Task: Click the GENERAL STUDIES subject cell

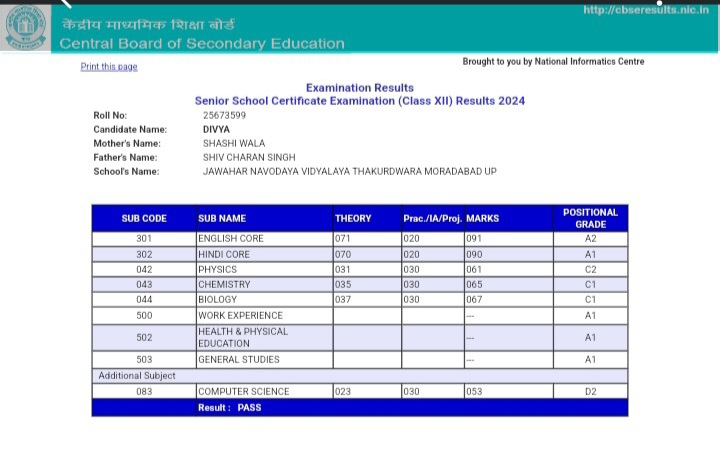Action: click(264, 360)
